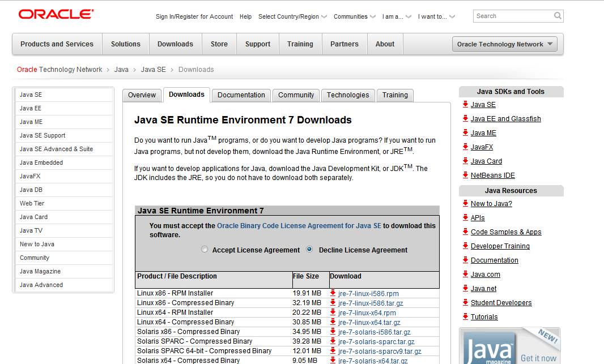604x364 pixels.
Task: Switch to the Documentation tab
Action: point(241,95)
